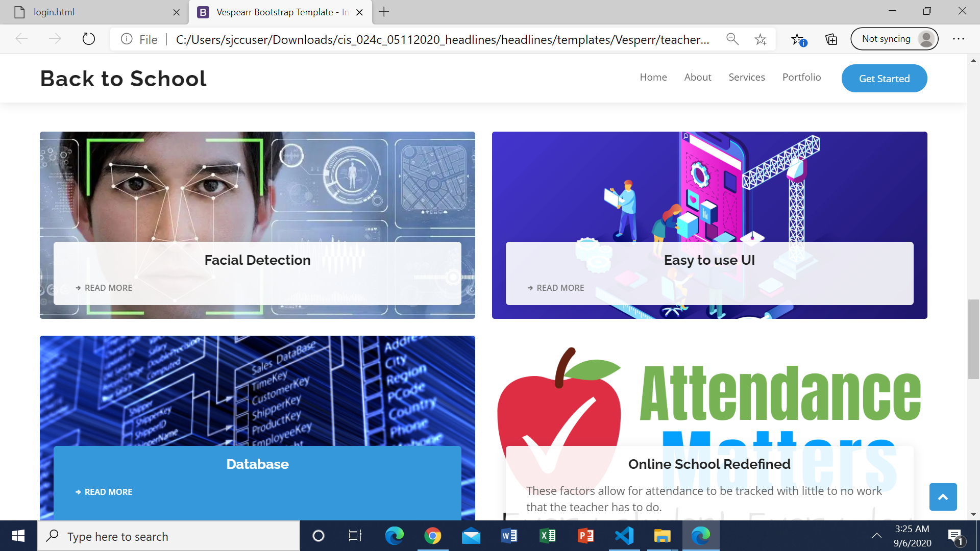Click the Windows search input box

168,536
